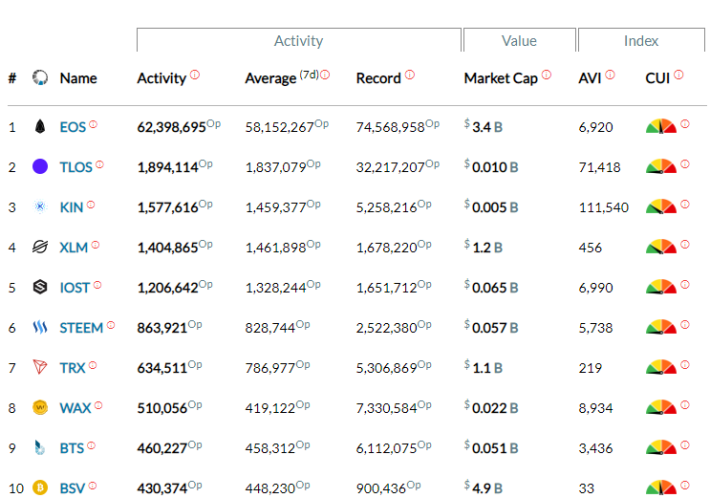Sort by the Activity column header
Image resolution: width=710 pixels, height=498 pixels.
tap(162, 78)
